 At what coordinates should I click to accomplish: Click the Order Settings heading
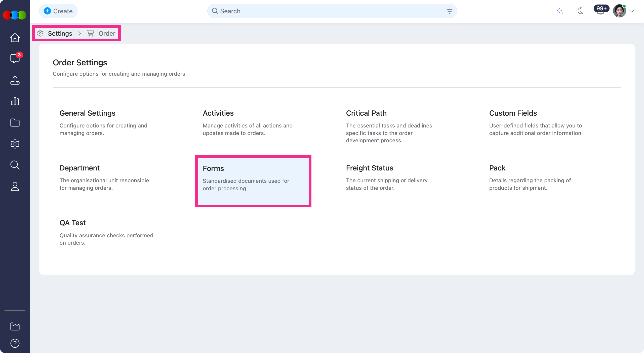click(x=80, y=63)
